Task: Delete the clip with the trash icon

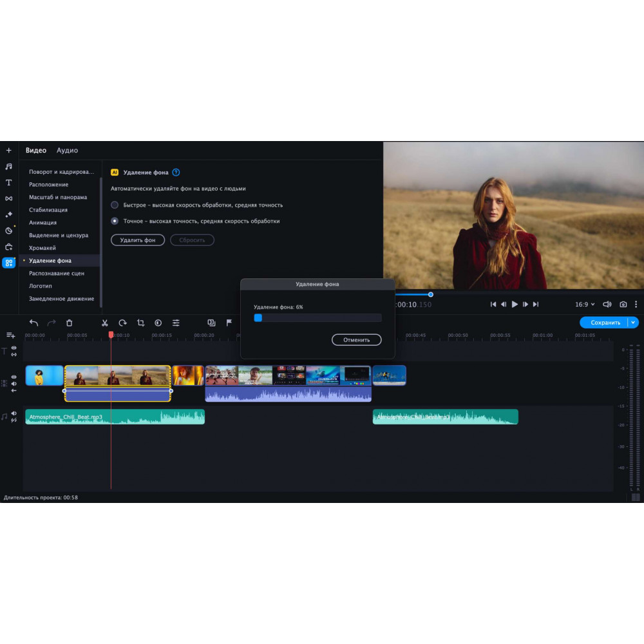Action: (70, 323)
